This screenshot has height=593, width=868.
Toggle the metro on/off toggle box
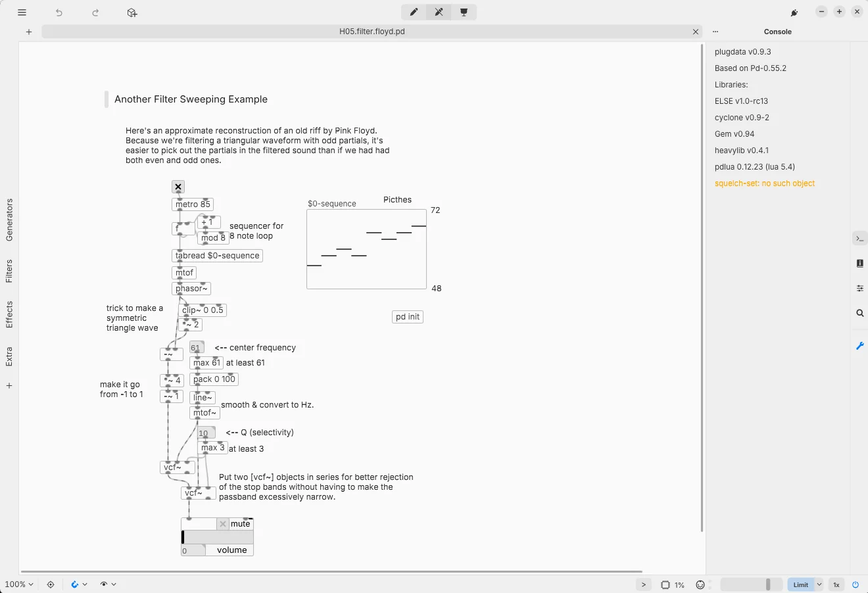[178, 187]
